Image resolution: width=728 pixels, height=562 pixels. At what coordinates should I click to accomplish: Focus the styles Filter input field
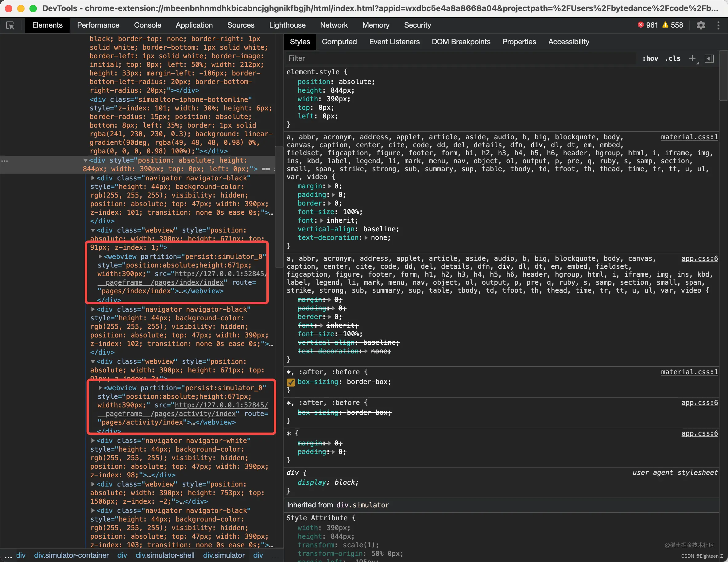coord(461,59)
